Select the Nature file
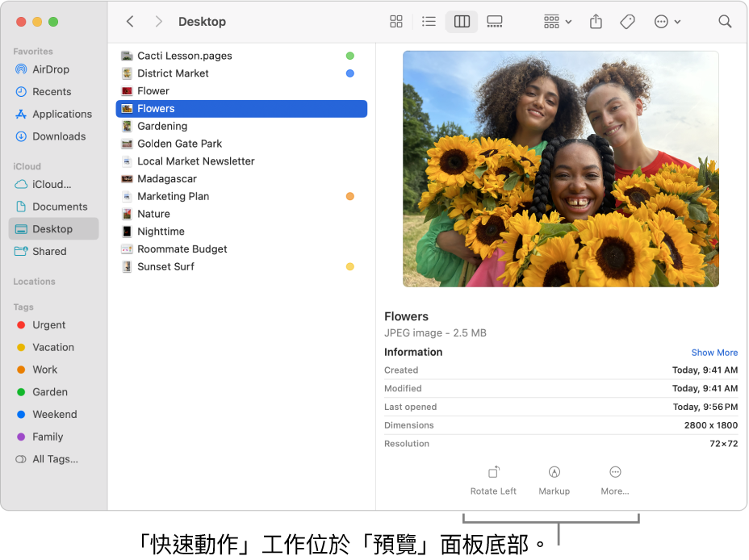749x560 pixels. pos(241,215)
